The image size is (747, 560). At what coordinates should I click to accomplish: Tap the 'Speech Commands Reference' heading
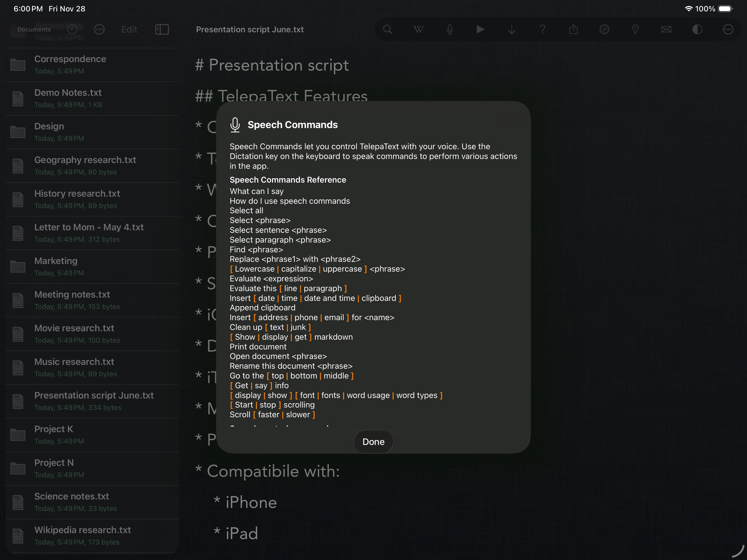click(288, 180)
